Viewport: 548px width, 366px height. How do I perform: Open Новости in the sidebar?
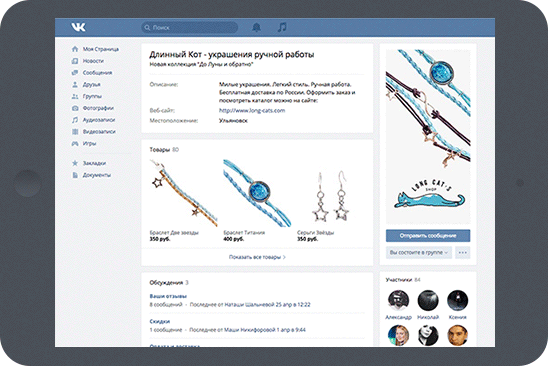(93, 61)
